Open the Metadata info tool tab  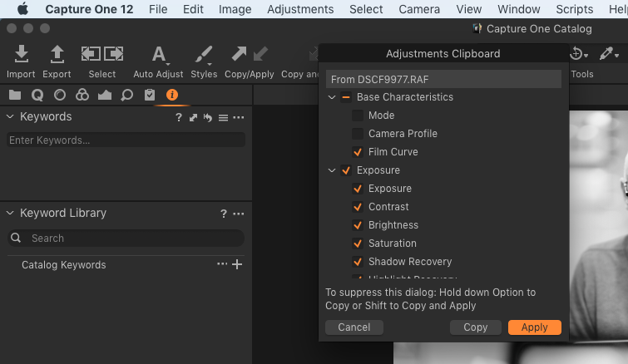(172, 95)
